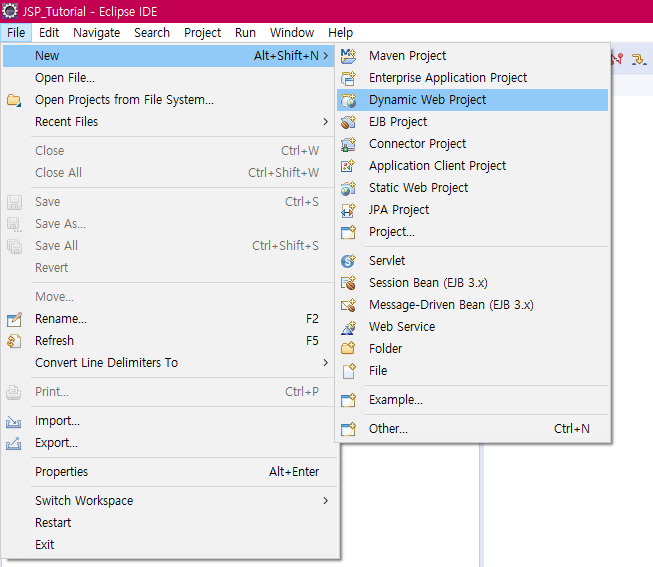Choose Export... from the File menu
Image resolution: width=653 pixels, height=567 pixels.
click(x=169, y=443)
